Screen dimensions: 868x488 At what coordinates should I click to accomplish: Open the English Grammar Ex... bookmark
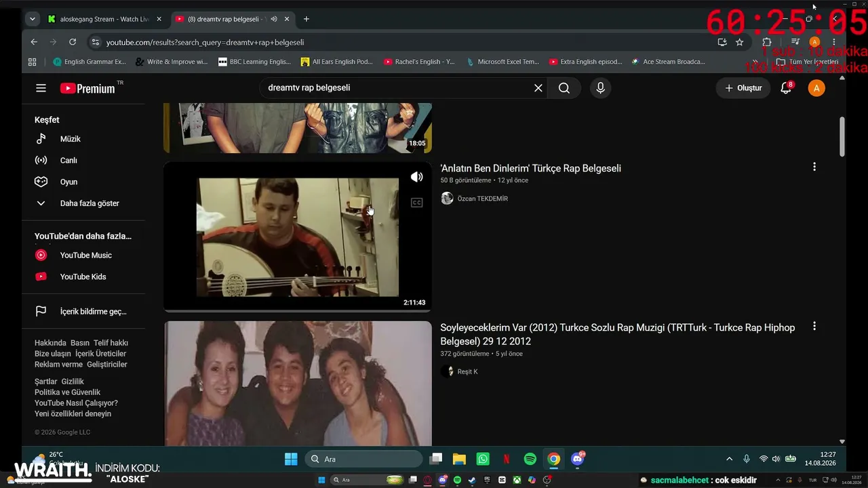tap(90, 62)
